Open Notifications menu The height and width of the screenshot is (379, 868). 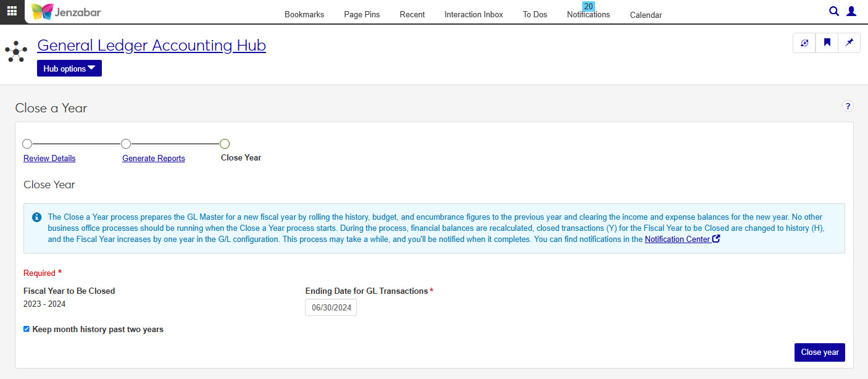(588, 14)
